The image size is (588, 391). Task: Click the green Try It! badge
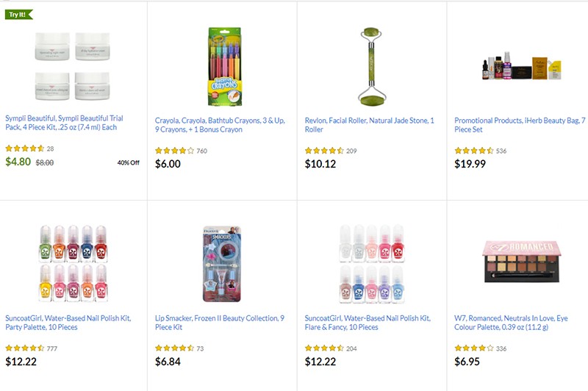click(x=19, y=14)
